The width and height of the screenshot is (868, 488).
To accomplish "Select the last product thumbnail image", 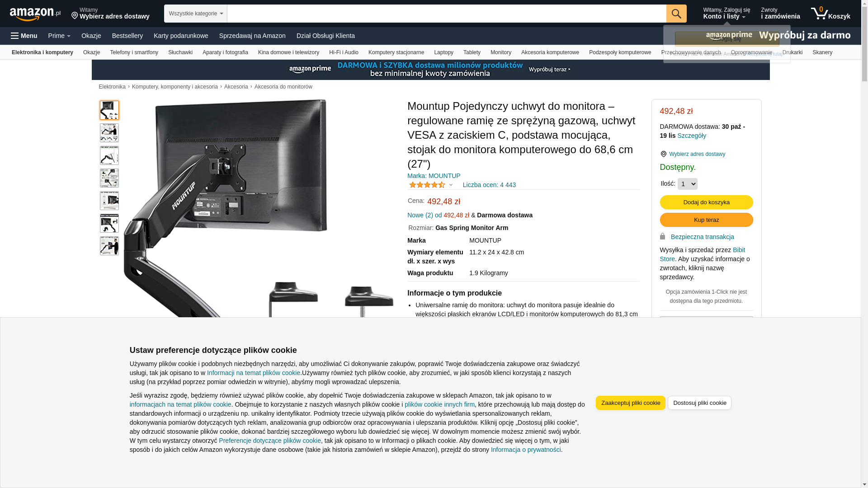I will (109, 246).
